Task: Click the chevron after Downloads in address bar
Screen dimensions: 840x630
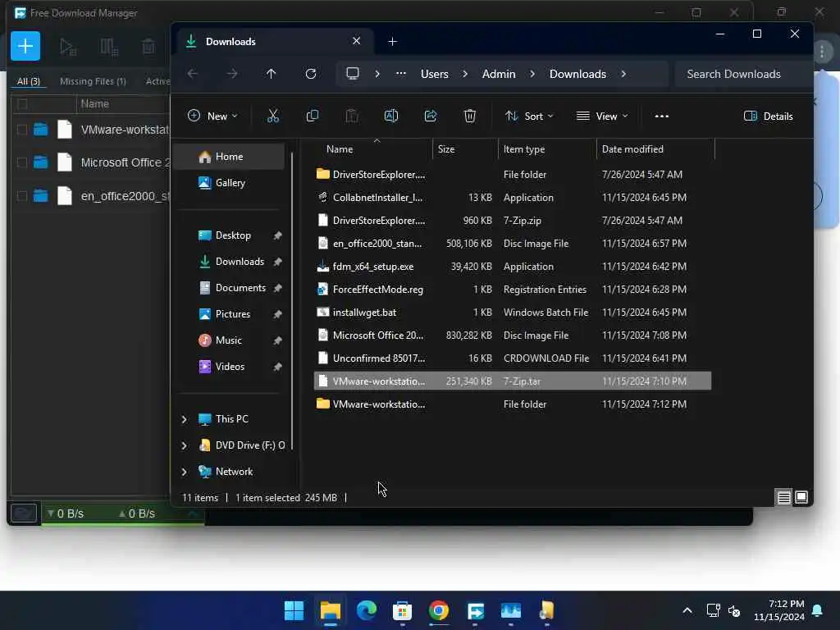Action: [x=623, y=74]
